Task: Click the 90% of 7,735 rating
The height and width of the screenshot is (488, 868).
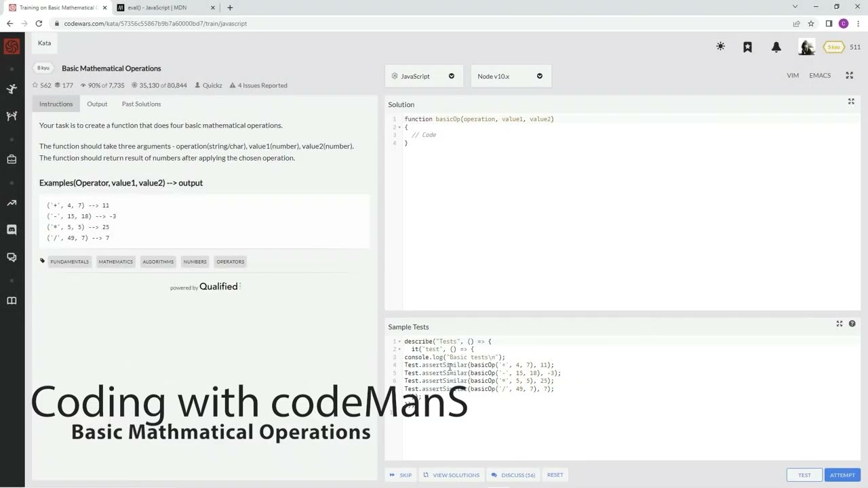Action: (x=102, y=85)
